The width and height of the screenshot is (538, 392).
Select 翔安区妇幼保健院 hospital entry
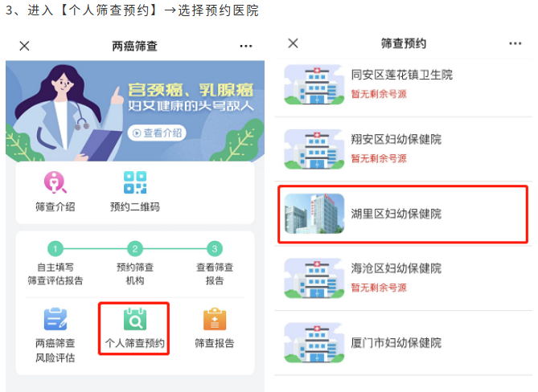[x=403, y=149]
